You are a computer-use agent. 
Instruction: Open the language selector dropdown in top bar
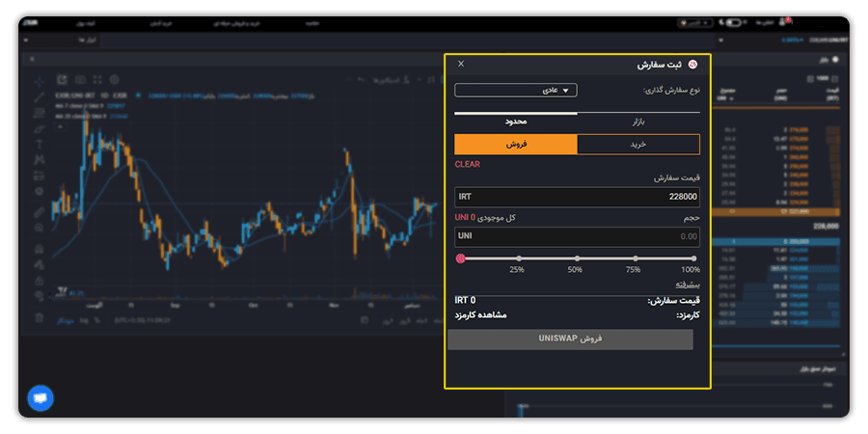[x=695, y=23]
